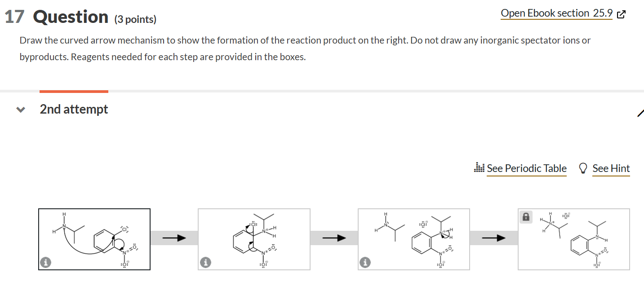The width and height of the screenshot is (644, 286).
Task: Click the second reaction arrow between boxes
Action: click(334, 238)
